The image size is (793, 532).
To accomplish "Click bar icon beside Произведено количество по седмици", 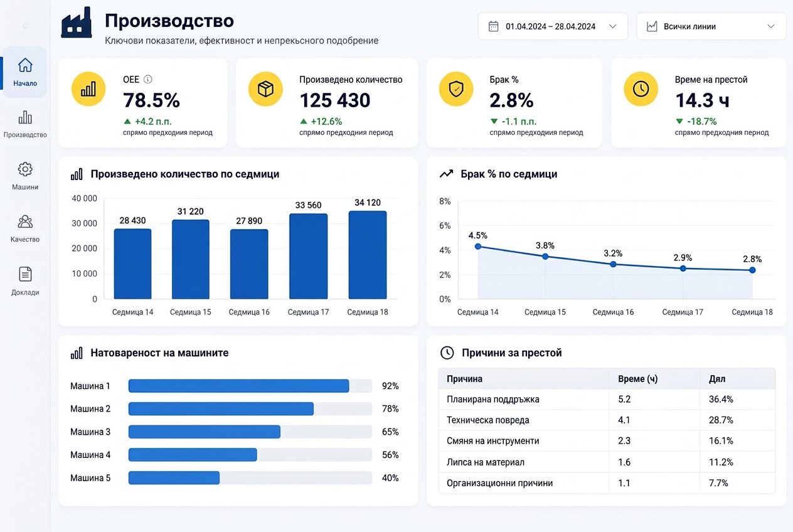I will tap(77, 174).
